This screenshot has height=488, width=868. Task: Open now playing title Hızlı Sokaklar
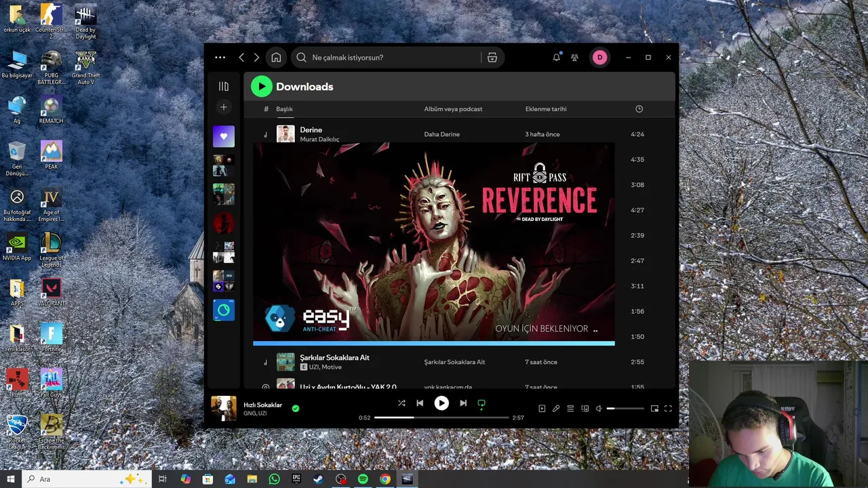coord(262,405)
